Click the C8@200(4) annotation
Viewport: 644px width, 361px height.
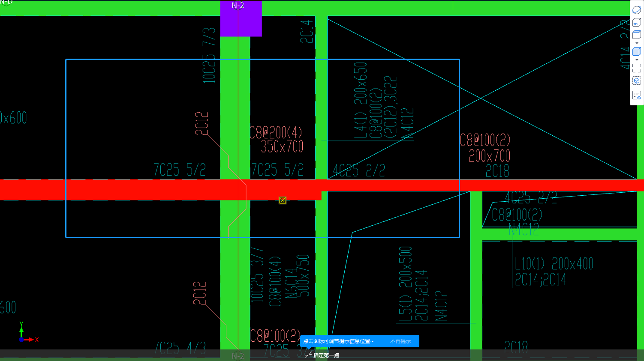pos(277,132)
